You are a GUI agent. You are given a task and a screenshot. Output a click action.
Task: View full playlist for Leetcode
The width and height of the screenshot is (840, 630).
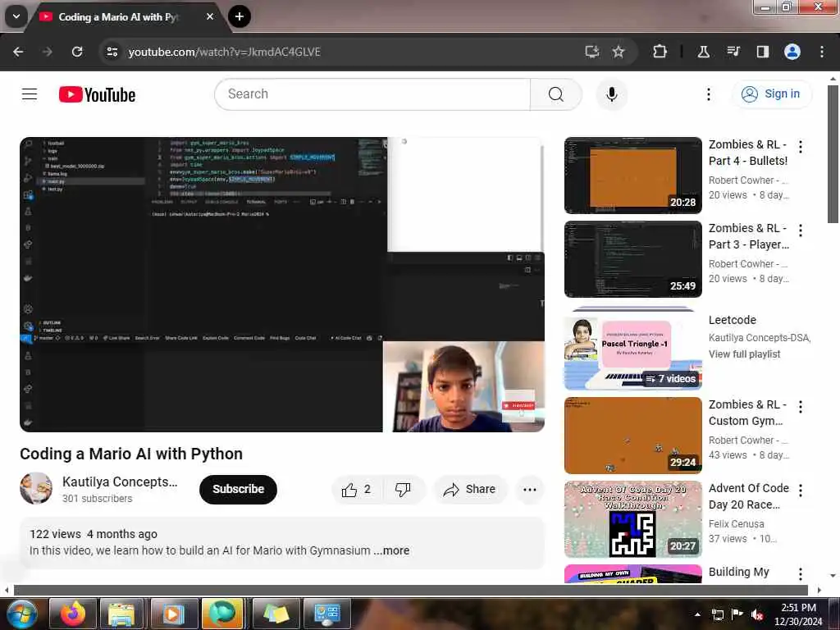pos(744,354)
